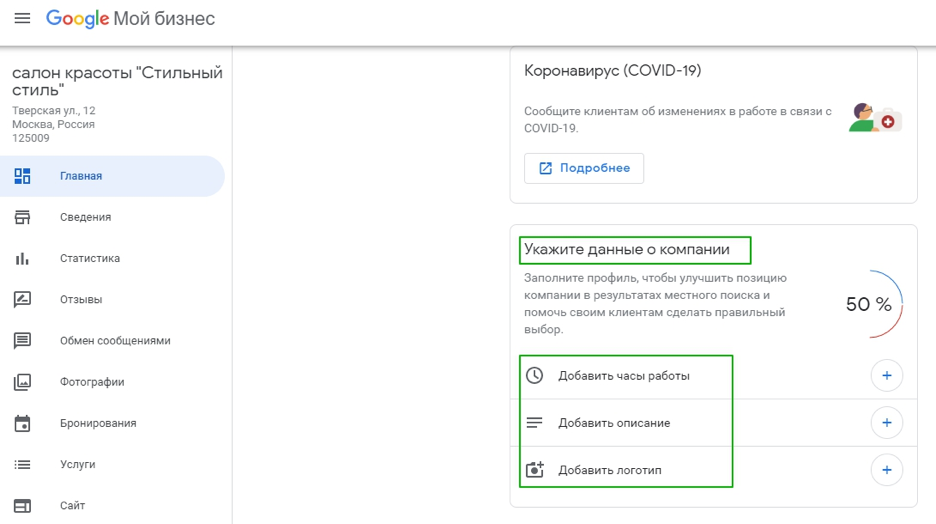
Task: Click the 50 % profile completion indicator
Action: (873, 304)
